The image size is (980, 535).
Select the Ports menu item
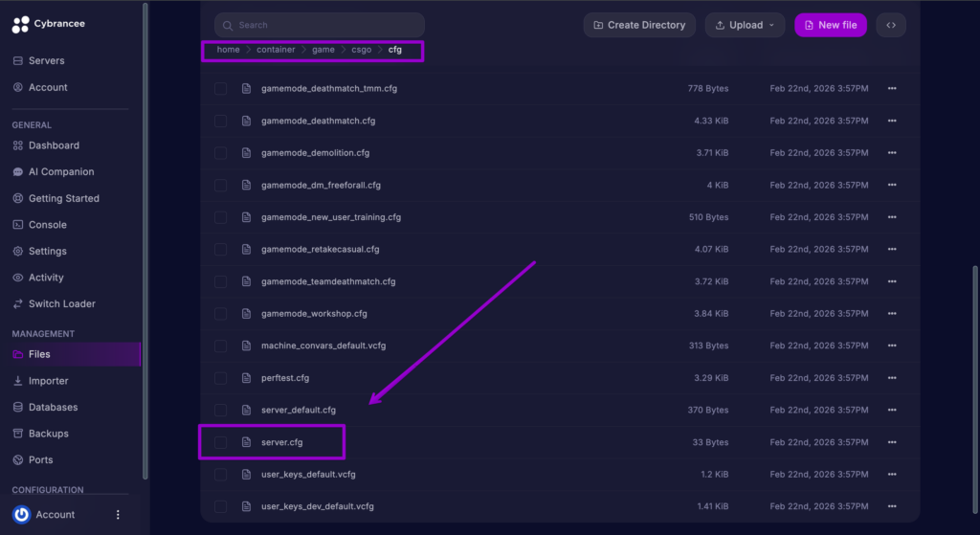coord(40,460)
